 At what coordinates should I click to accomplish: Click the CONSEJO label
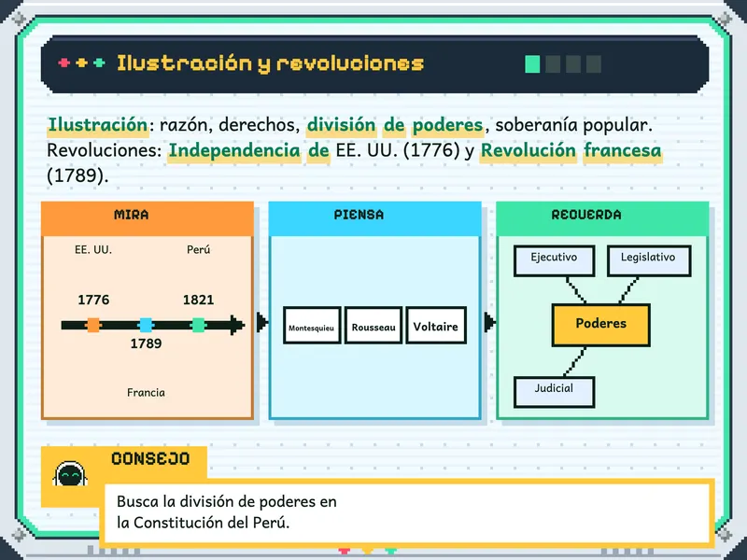point(150,458)
